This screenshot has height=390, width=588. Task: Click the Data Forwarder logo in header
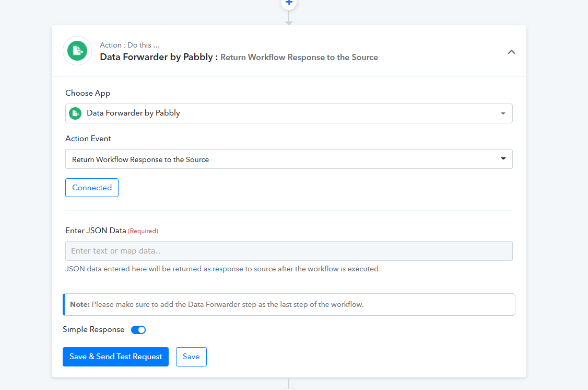(x=77, y=51)
